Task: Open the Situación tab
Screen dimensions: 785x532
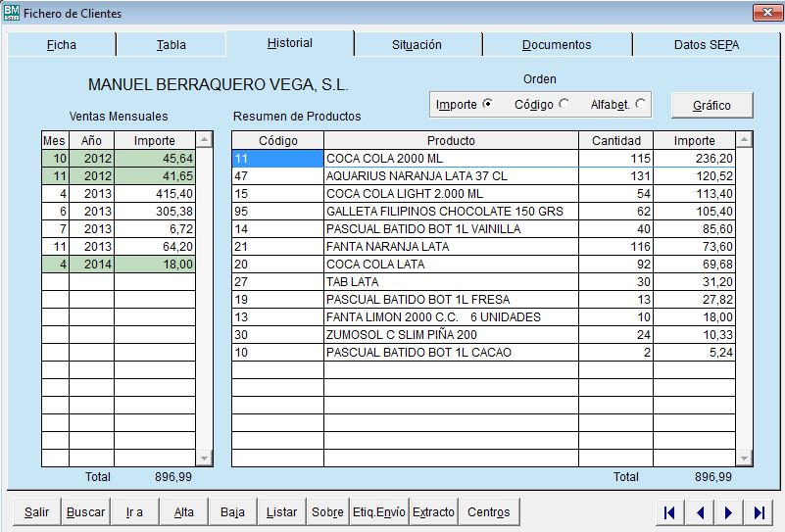Action: (417, 45)
